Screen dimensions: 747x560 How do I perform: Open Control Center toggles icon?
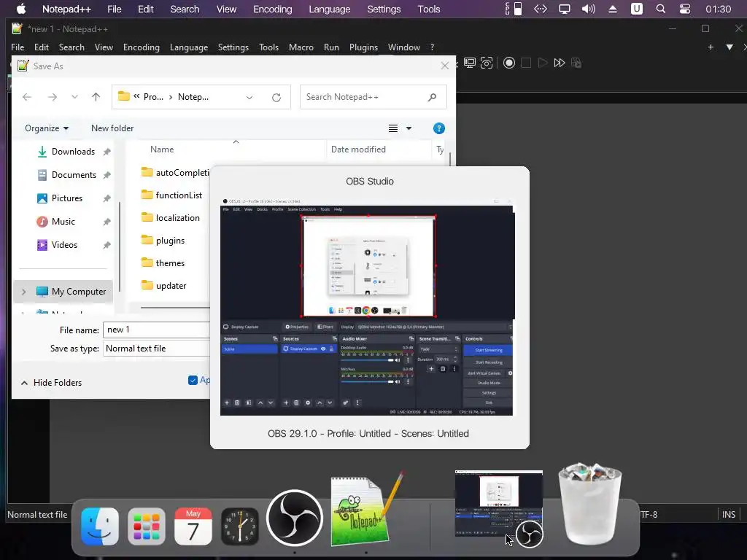(x=684, y=9)
